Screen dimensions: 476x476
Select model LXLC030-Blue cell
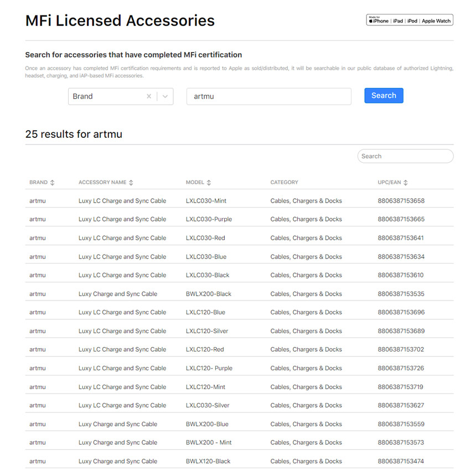206,257
